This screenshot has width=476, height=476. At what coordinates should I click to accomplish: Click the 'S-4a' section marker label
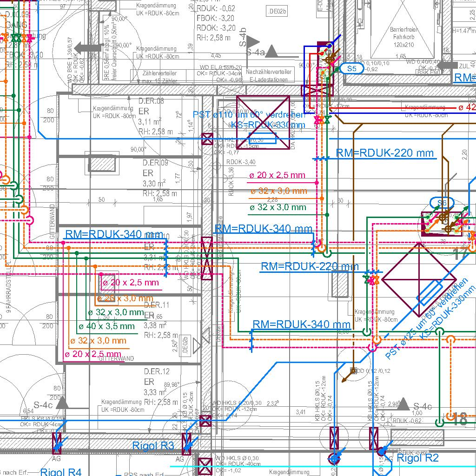pyautogui.click(x=255, y=52)
